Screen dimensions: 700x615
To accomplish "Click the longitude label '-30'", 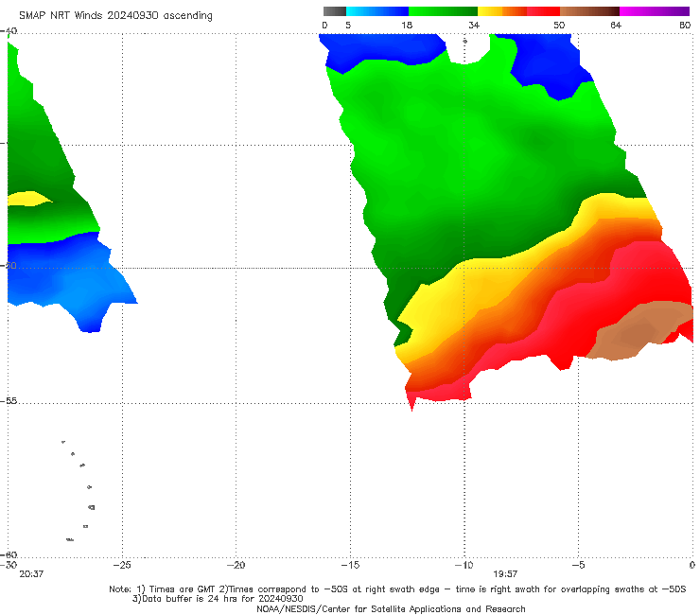I will [9, 565].
